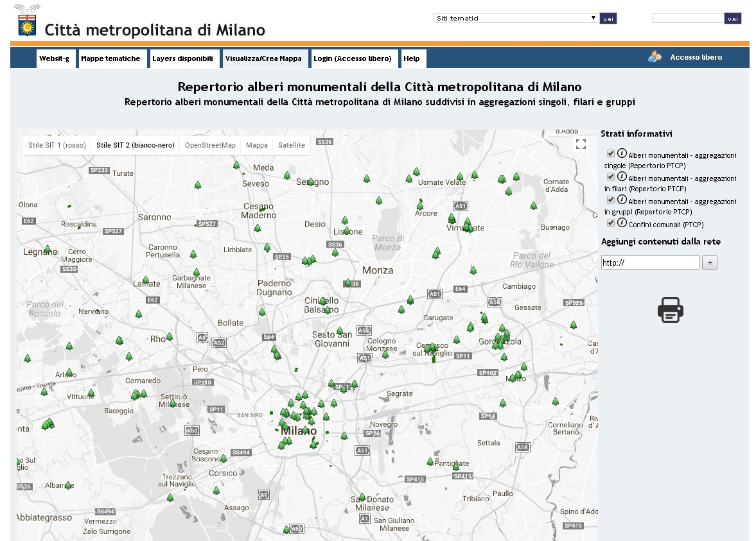Click vai button beside Siti tematici

pos(608,19)
